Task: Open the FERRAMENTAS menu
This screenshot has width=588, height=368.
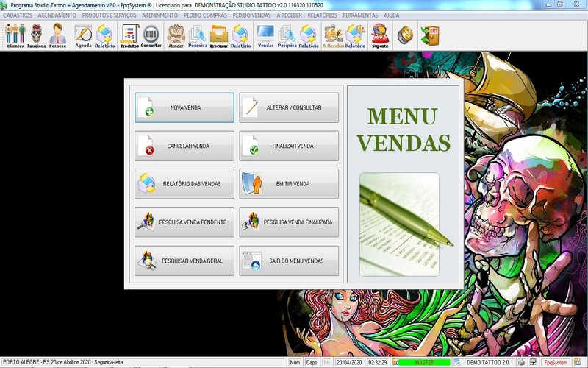Action: (x=360, y=15)
